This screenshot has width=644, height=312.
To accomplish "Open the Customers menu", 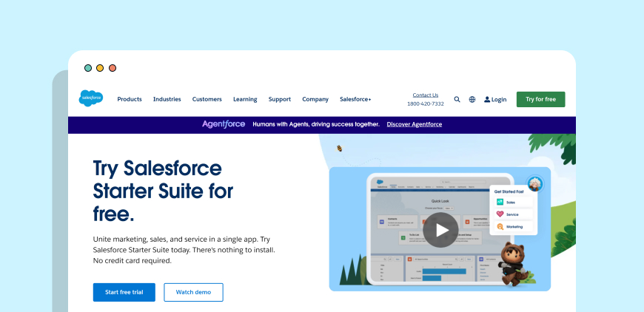I will coord(207,99).
